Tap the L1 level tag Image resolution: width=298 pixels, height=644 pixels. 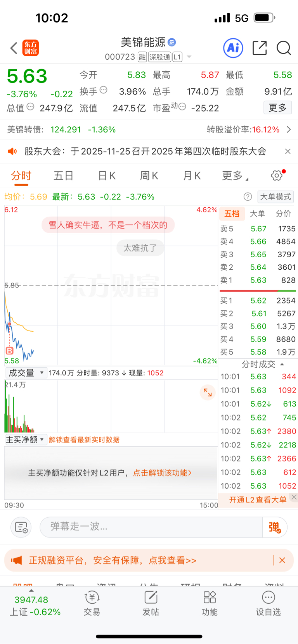(177, 57)
